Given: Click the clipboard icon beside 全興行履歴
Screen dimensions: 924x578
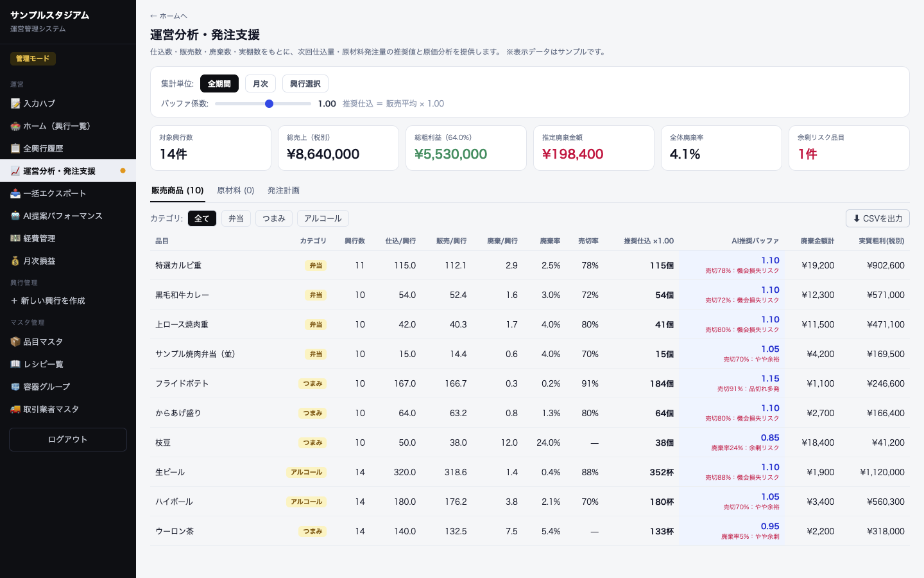Looking at the screenshot, I should click(15, 148).
